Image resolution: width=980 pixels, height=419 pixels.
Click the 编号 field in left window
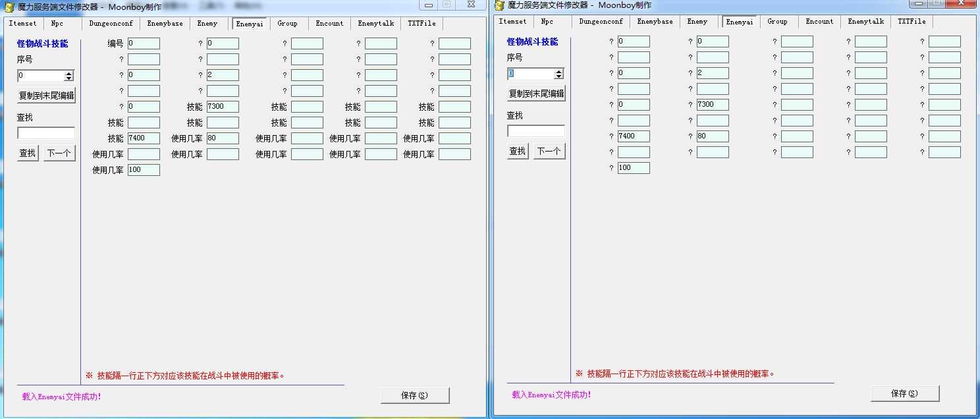(144, 43)
